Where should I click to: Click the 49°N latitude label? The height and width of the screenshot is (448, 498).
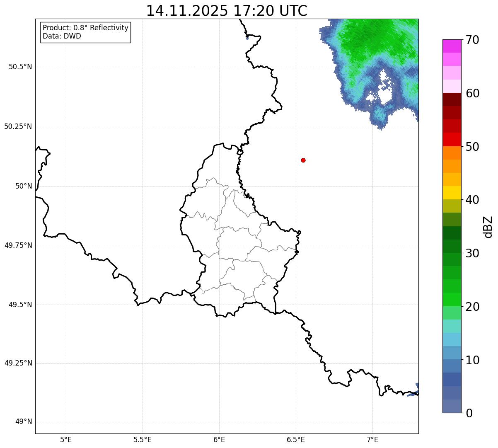[24, 422]
